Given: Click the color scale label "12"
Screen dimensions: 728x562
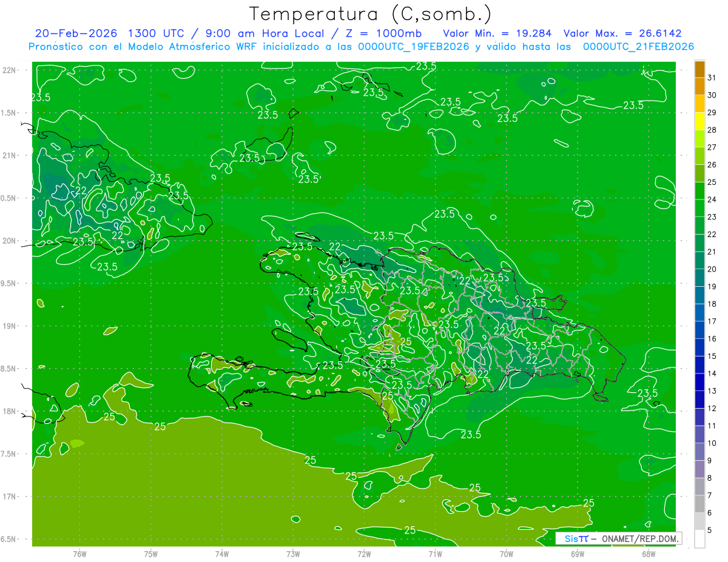Looking at the screenshot, I should point(712,408).
